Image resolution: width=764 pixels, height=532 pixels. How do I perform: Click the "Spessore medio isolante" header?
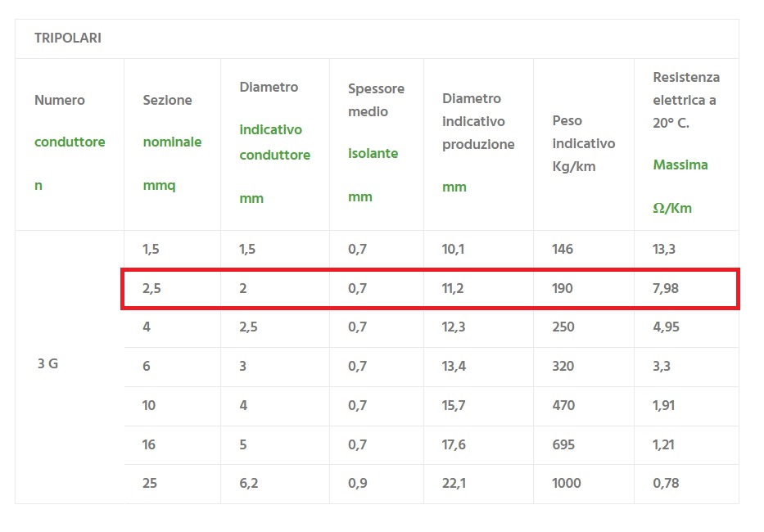(x=376, y=142)
